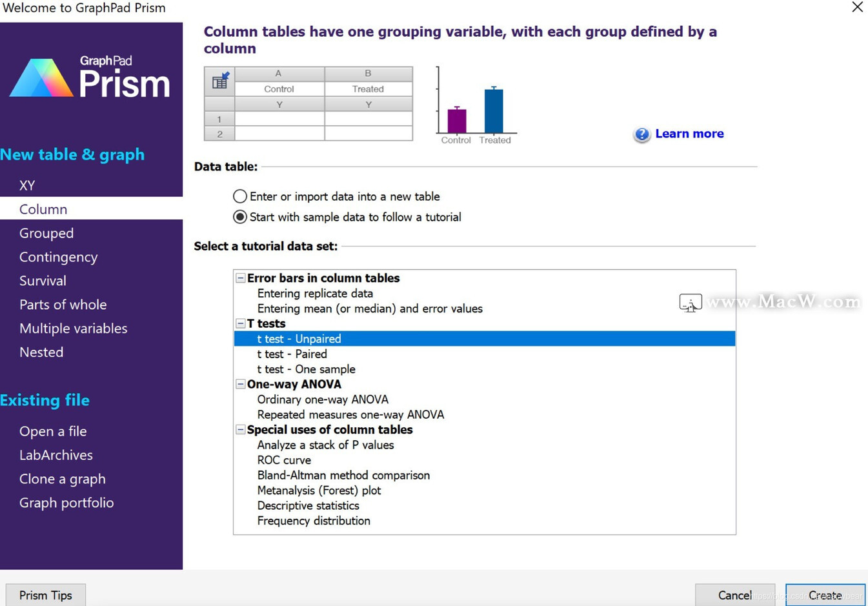This screenshot has height=606, width=868.
Task: Click the GraphPad Prism logo
Action: pos(90,77)
